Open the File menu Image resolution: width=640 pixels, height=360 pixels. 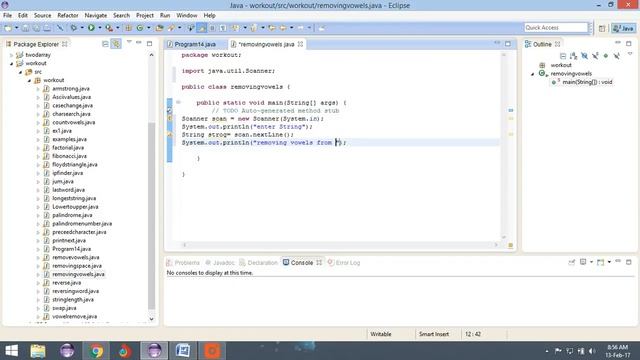tap(7, 15)
